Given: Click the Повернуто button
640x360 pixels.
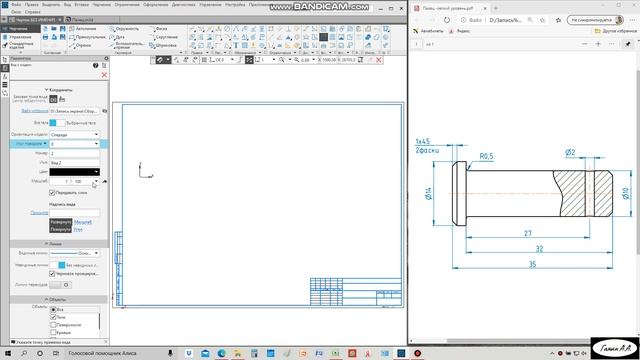Looking at the screenshot, I should coord(61,229).
